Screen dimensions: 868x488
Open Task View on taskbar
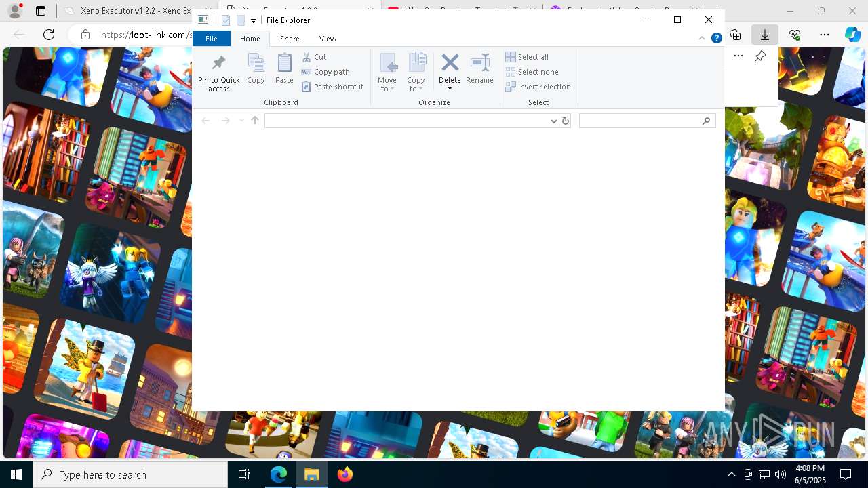[244, 474]
